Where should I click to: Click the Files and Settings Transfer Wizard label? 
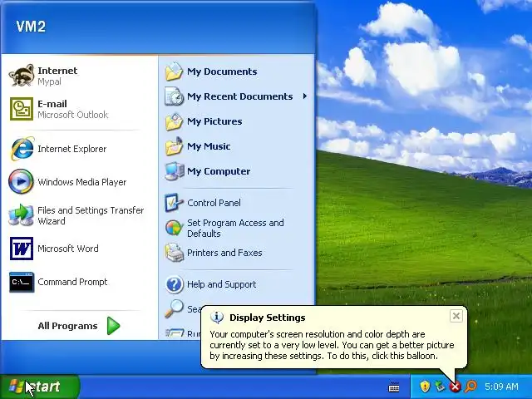[x=91, y=215]
